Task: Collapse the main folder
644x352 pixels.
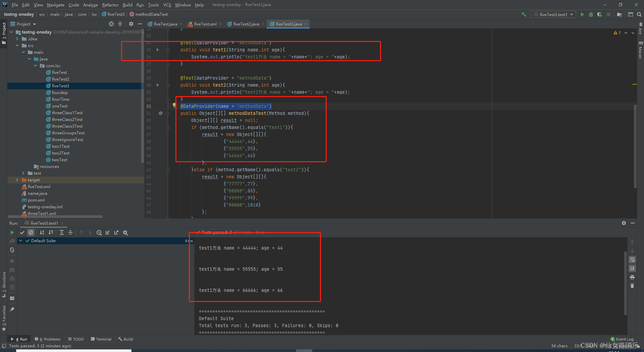Action: 23,52
